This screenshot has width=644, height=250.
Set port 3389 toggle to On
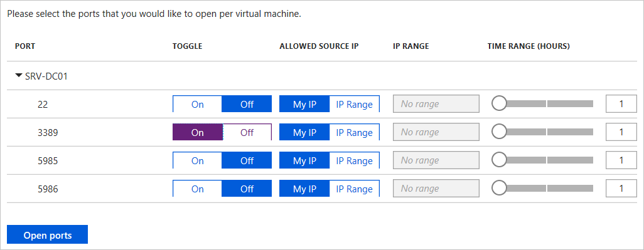[198, 132]
